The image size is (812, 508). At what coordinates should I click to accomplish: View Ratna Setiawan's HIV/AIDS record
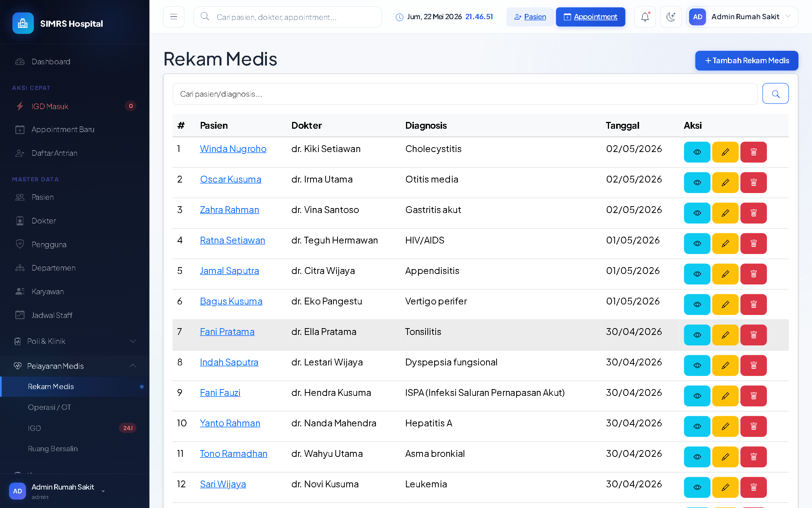pos(697,243)
